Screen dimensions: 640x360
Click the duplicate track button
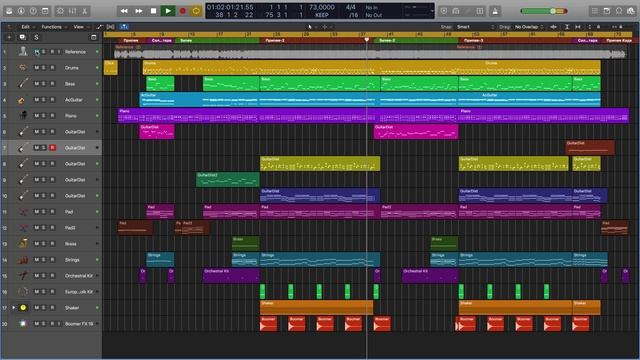coord(22,37)
